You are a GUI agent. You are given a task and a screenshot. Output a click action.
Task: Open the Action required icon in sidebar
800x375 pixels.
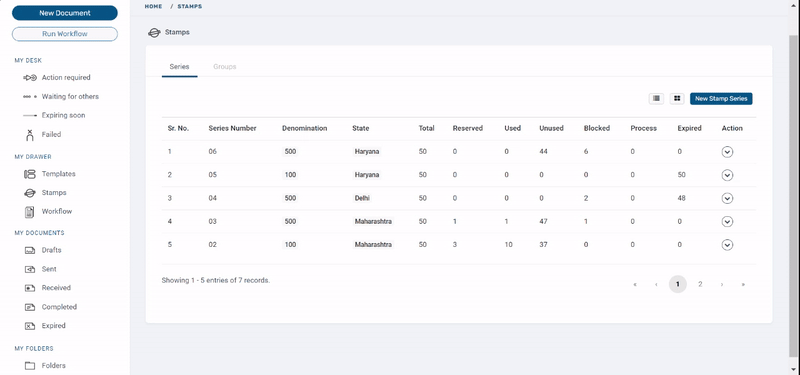(30, 78)
